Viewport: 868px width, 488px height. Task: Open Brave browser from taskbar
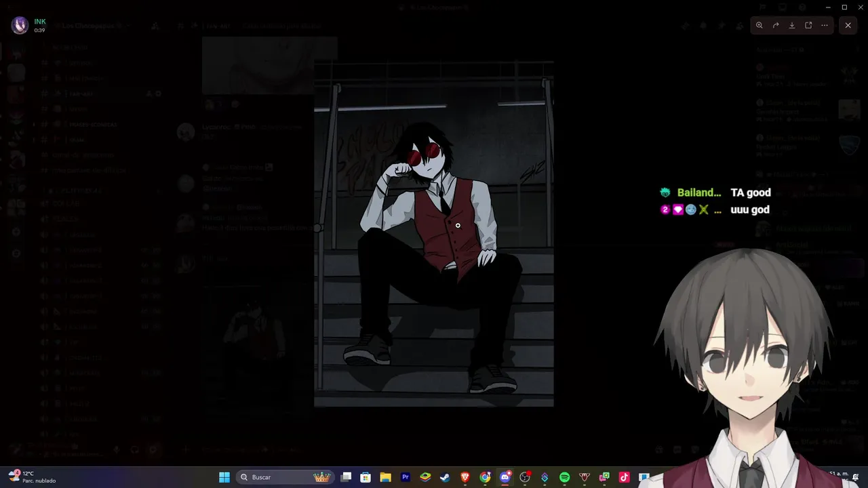pos(465,477)
